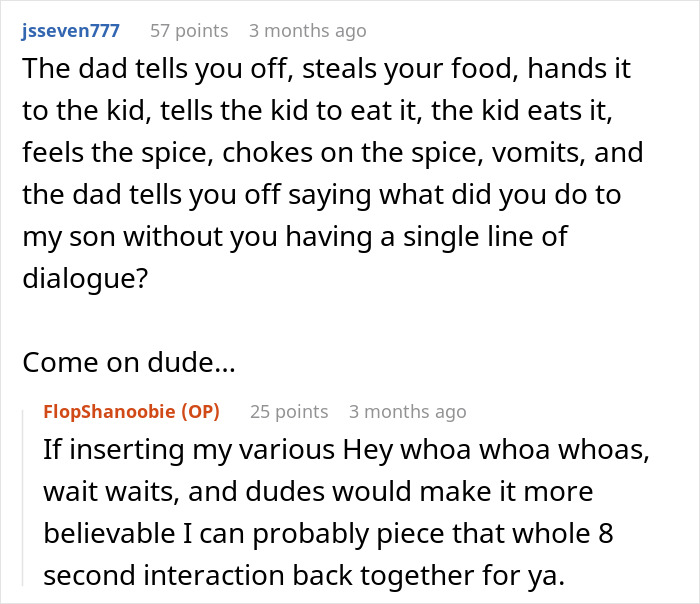Collapse reply using the vertical thread line
The height and width of the screenshot is (604, 700).
(x=27, y=500)
